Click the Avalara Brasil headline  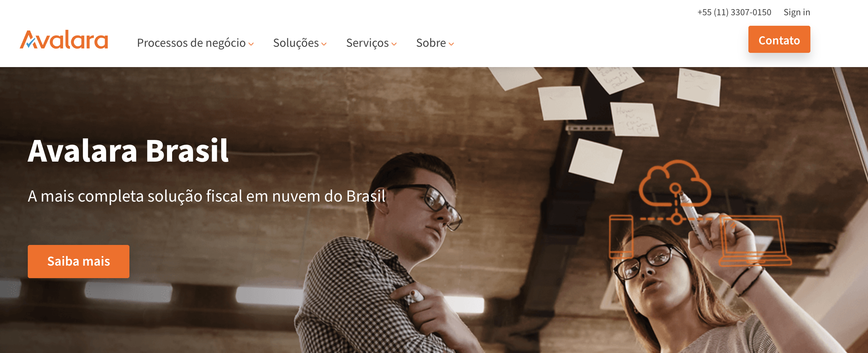click(x=128, y=151)
